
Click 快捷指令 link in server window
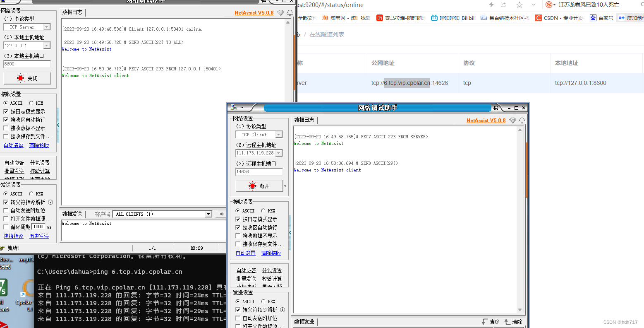[14, 236]
